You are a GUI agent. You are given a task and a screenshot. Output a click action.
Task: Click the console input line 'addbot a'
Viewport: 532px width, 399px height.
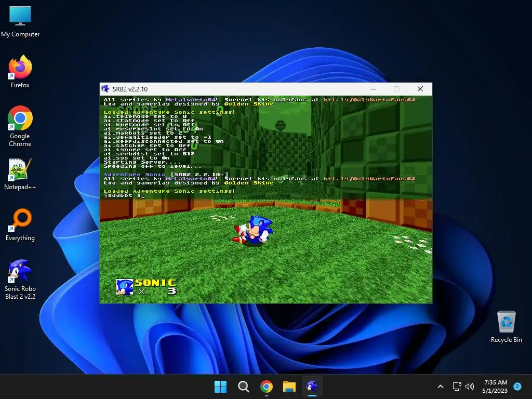click(x=124, y=195)
